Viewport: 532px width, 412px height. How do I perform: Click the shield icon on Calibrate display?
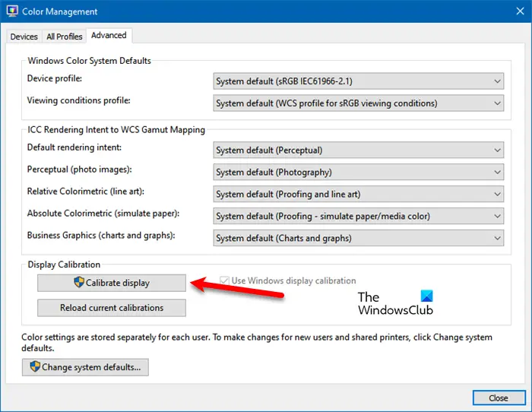coord(78,283)
